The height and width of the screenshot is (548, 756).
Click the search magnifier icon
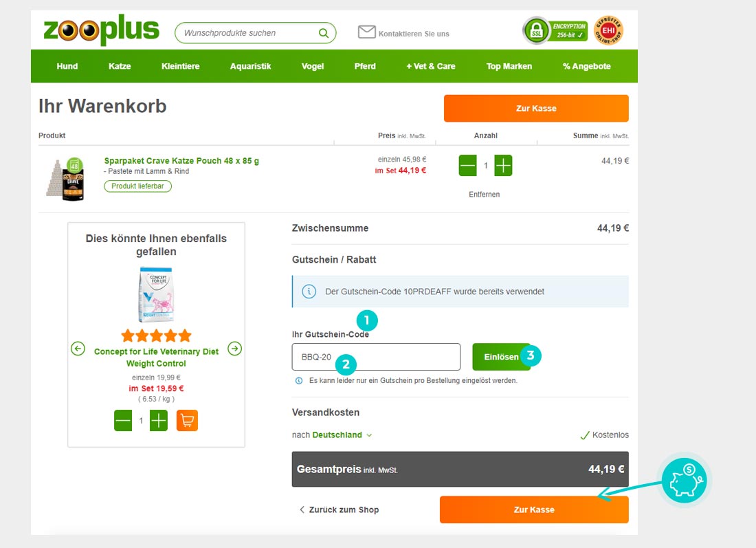pyautogui.click(x=324, y=33)
